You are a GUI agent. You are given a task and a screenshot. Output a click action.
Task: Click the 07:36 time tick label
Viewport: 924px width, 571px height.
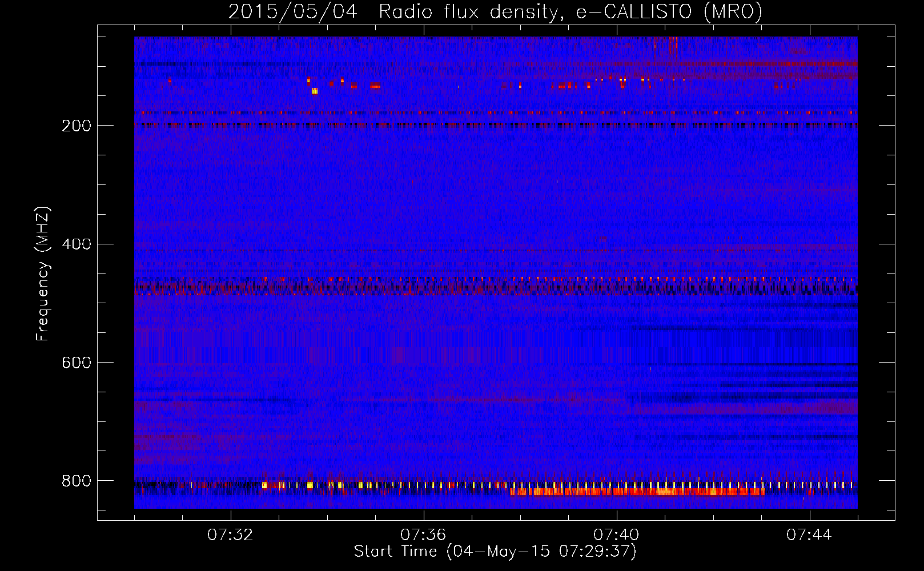423,535
